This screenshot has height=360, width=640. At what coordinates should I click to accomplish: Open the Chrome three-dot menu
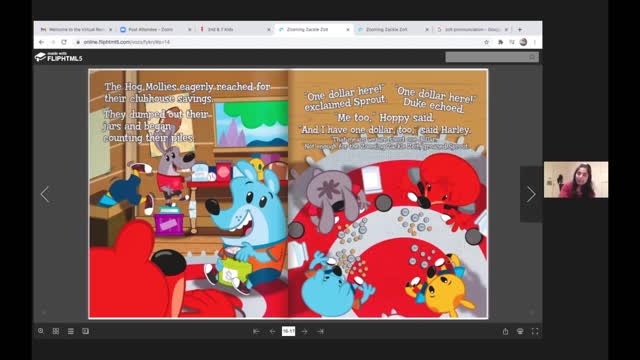click(x=535, y=42)
